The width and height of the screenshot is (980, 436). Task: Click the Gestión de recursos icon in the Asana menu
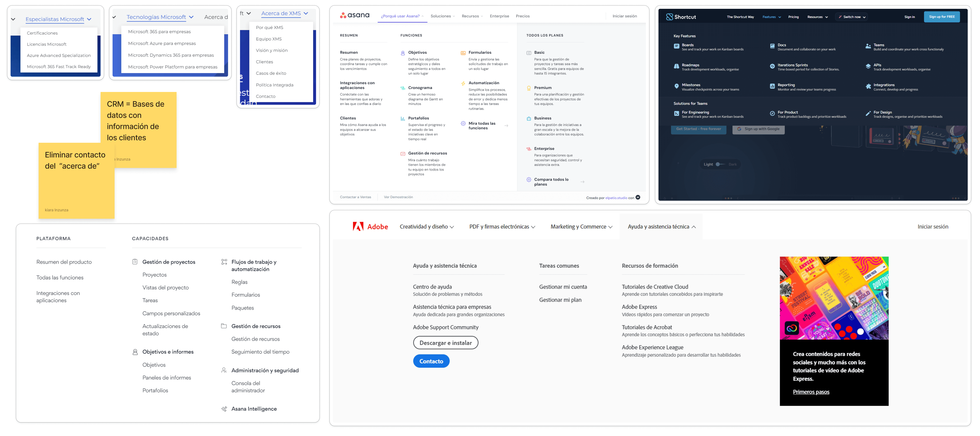tap(403, 154)
